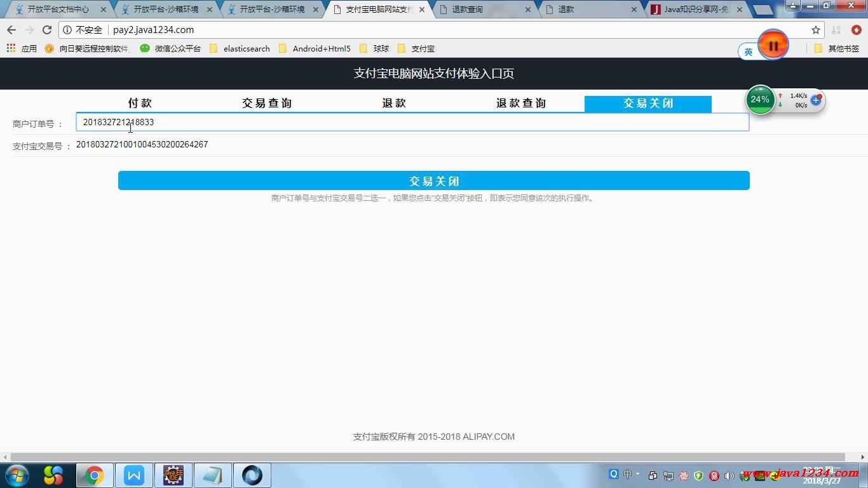868x488 pixels.
Task: Open the 微信公众平台 bookmark
Action: tap(170, 48)
